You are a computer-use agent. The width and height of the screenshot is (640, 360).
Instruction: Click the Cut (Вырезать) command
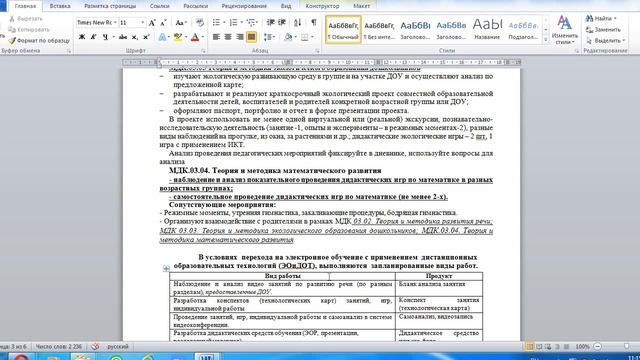pyautogui.click(x=25, y=19)
